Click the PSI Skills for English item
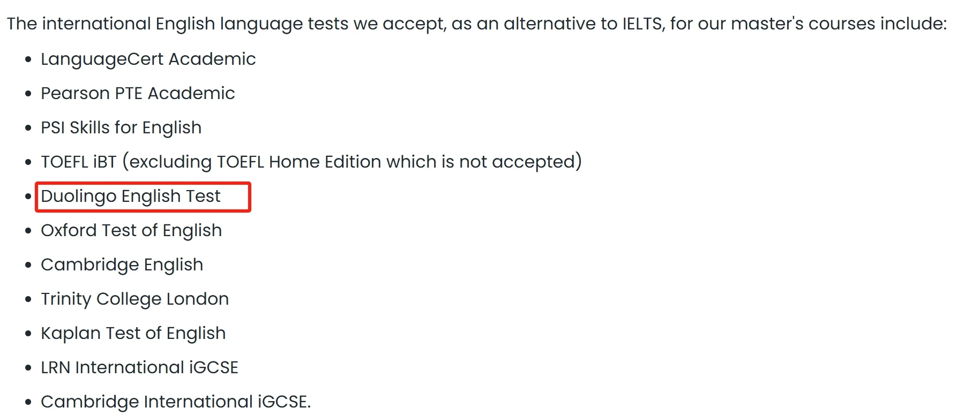Screen dimensions: 980x415 (121, 127)
